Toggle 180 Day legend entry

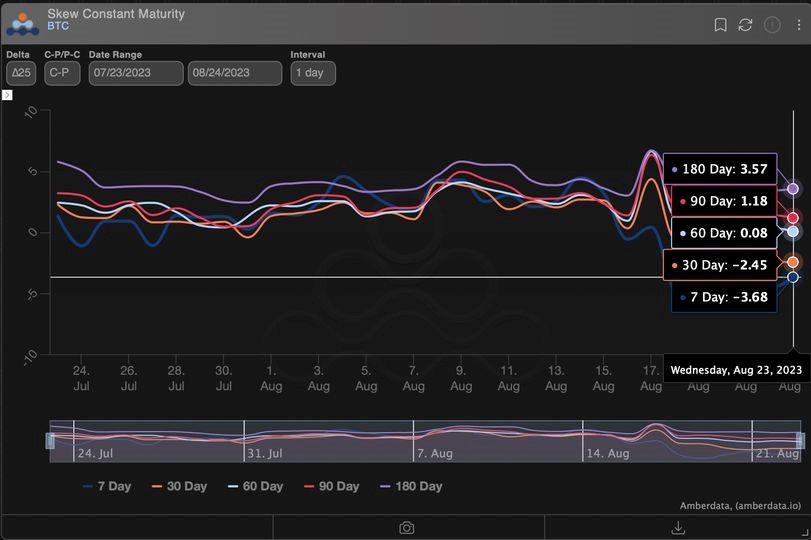(411, 486)
